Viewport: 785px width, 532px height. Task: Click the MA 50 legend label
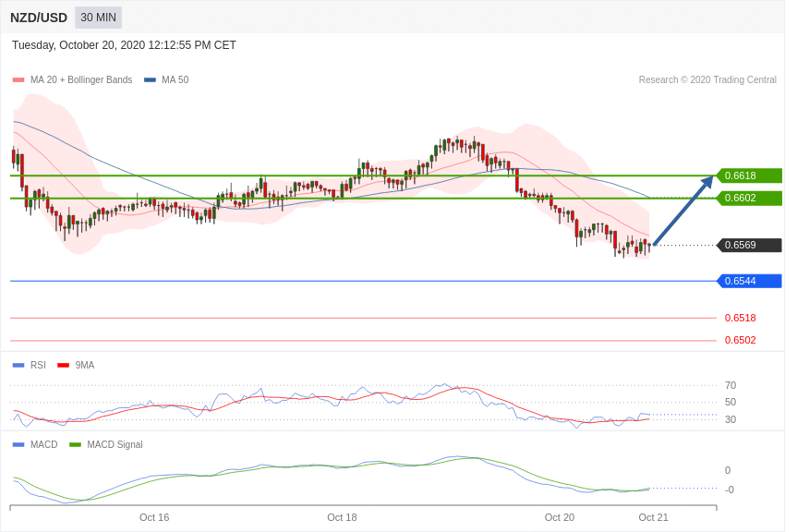[175, 80]
